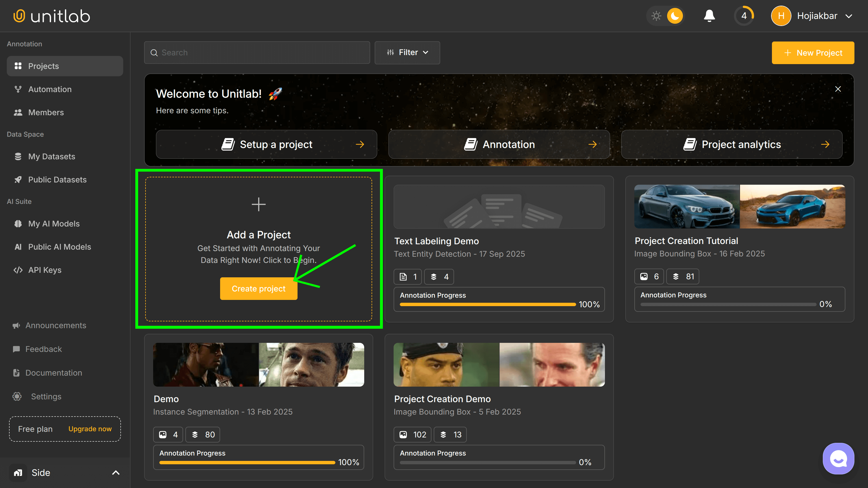Click the Unitlab logo
Screen dimensions: 868x488
click(x=51, y=16)
